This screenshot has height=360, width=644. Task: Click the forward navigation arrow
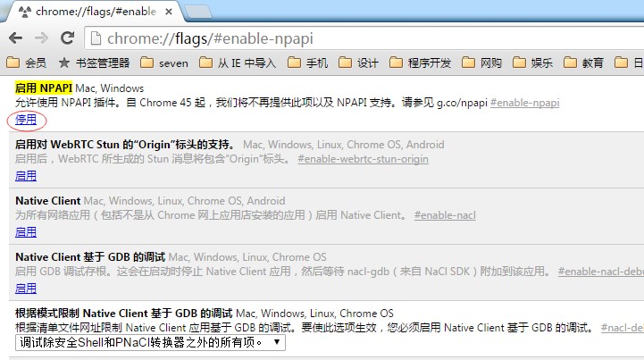41,38
